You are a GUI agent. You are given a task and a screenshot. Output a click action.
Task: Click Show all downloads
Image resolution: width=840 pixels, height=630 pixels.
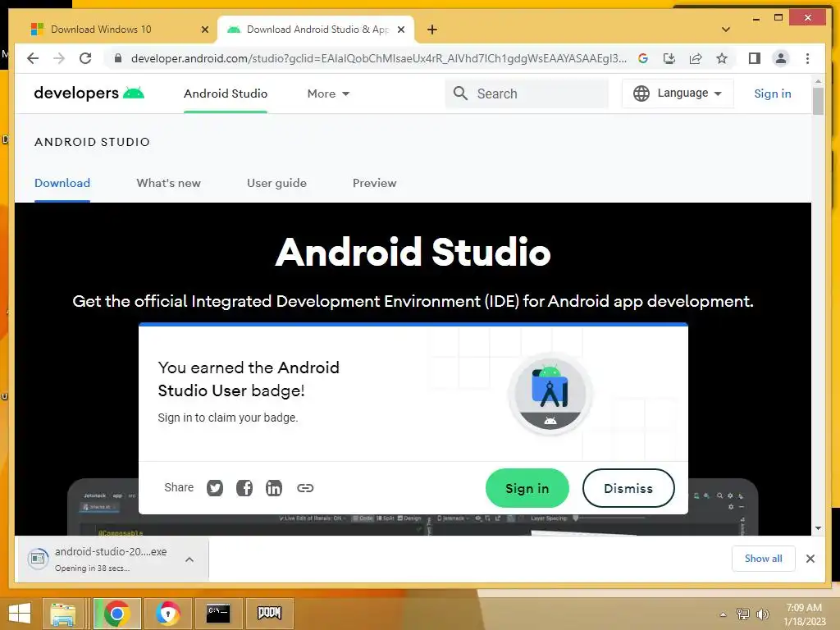click(764, 559)
